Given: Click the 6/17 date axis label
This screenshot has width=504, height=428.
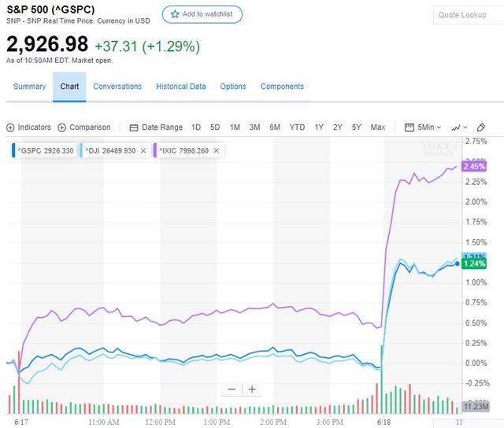Looking at the screenshot, I should click(21, 422).
